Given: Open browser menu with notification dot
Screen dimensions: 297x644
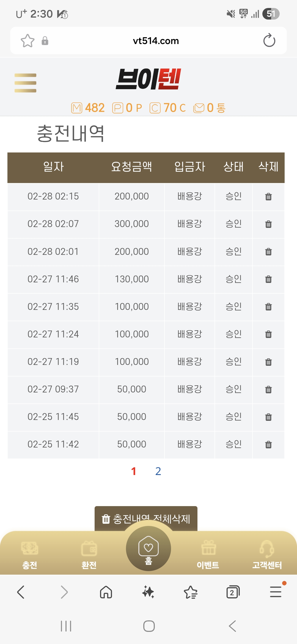Looking at the screenshot, I should 276,592.
